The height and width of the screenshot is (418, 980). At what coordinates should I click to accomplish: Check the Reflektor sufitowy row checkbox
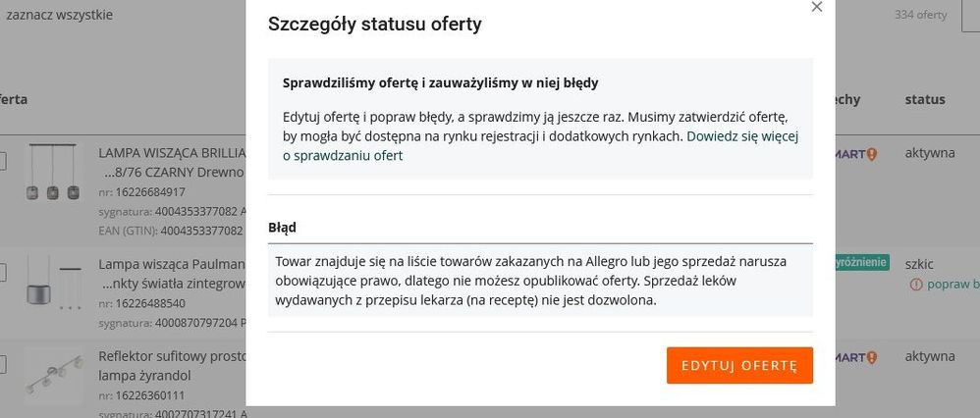click(x=2, y=365)
